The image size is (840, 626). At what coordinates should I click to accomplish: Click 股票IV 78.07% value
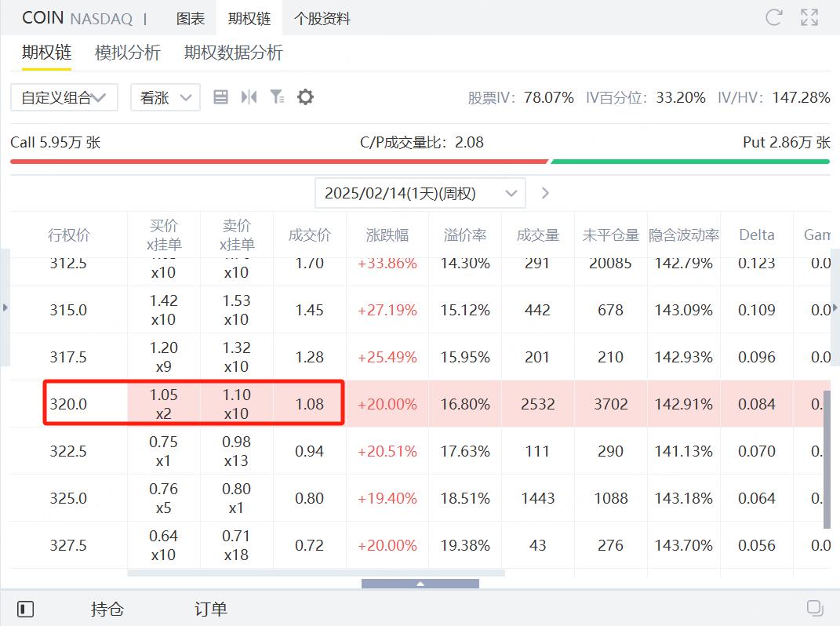pyautogui.click(x=548, y=97)
